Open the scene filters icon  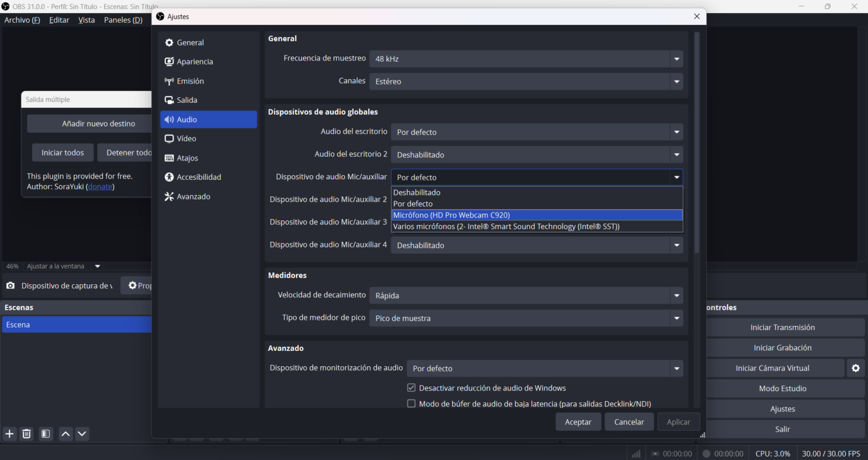(46, 434)
